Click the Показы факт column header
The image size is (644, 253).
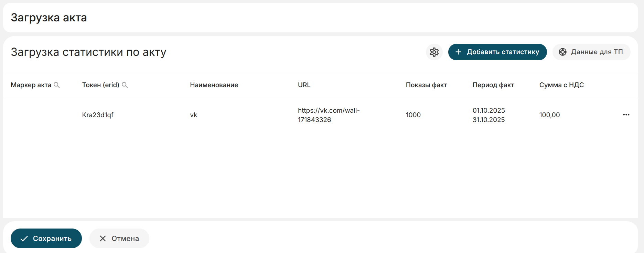point(426,85)
